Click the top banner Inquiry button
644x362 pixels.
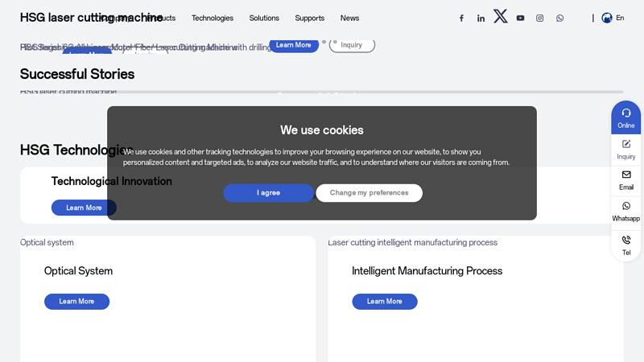point(352,45)
